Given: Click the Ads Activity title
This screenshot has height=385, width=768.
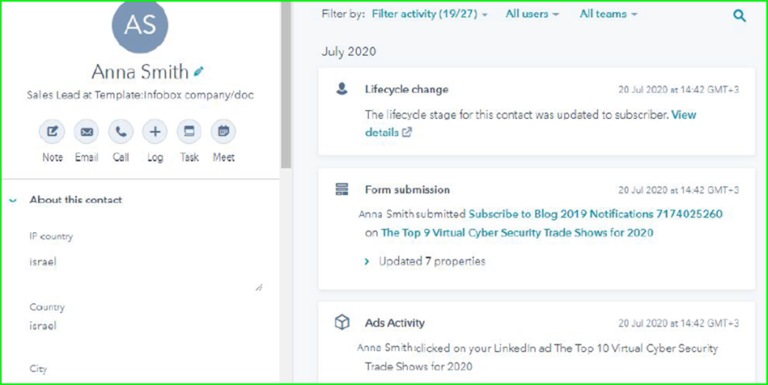Looking at the screenshot, I should pyautogui.click(x=395, y=323).
